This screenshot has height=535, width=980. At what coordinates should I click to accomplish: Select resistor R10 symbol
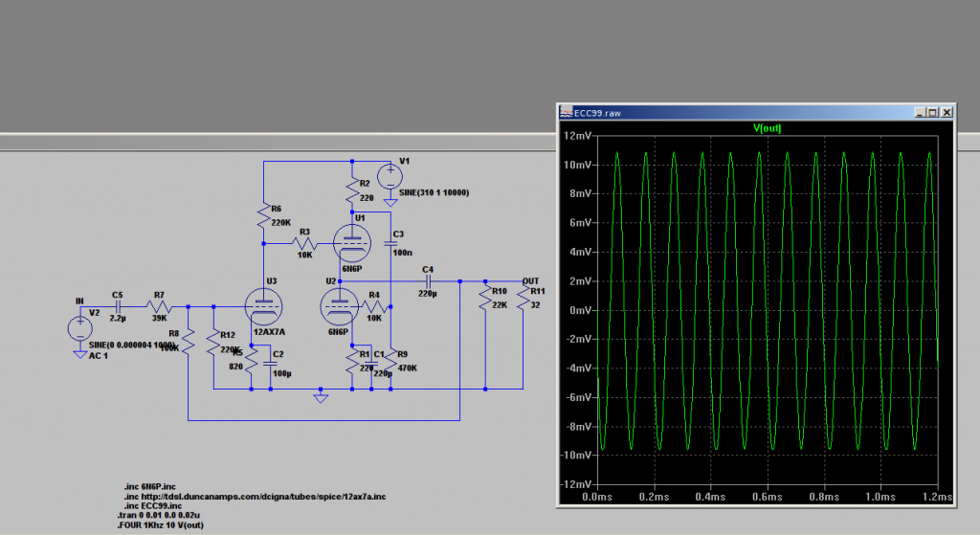(x=485, y=297)
